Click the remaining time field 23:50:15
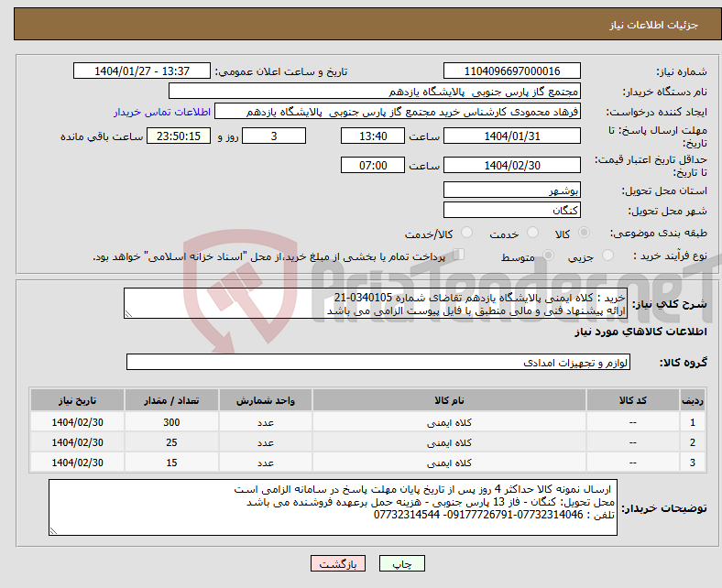Viewport: 722px width, 588px height. (179, 136)
